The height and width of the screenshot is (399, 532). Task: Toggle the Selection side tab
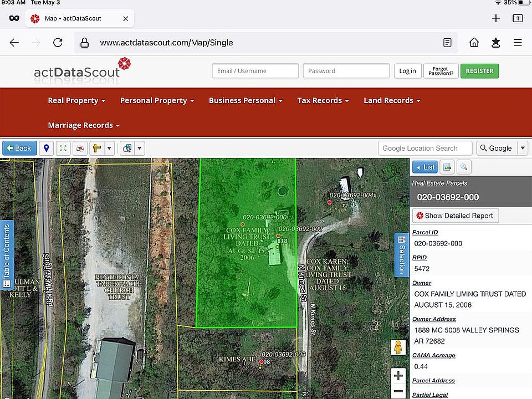[402, 255]
